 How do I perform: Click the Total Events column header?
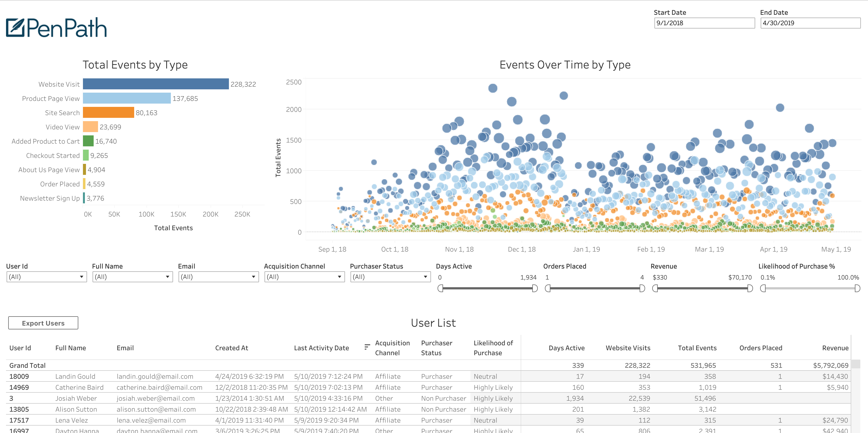pyautogui.click(x=697, y=348)
